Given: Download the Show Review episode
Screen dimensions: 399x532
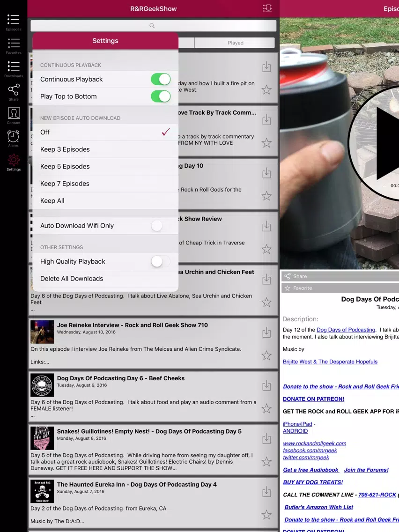Looking at the screenshot, I should point(266,226).
